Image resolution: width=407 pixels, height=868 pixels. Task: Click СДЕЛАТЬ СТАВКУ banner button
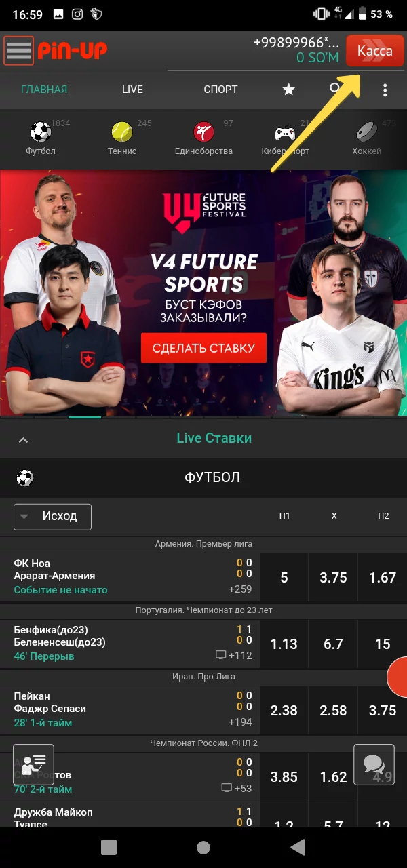point(203,349)
